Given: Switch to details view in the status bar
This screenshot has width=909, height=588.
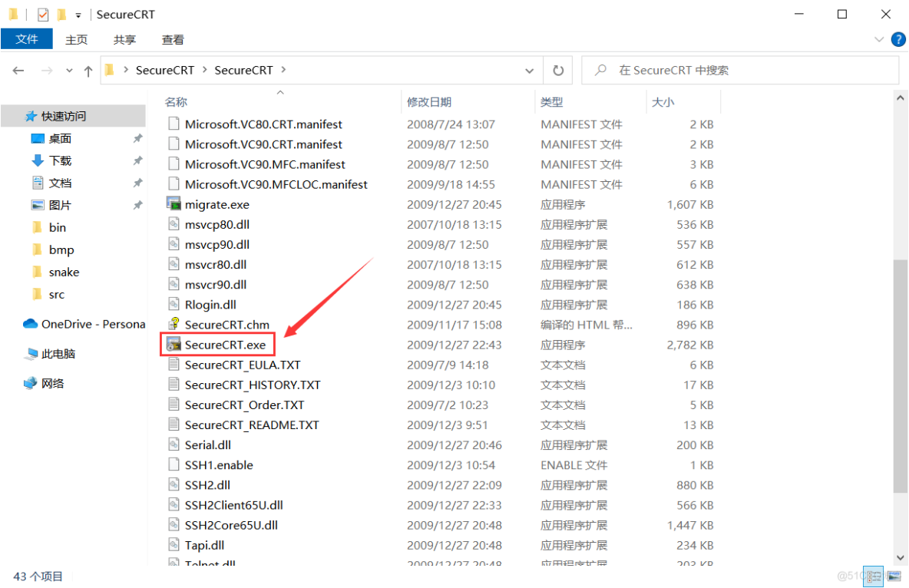Looking at the screenshot, I should click(x=873, y=576).
